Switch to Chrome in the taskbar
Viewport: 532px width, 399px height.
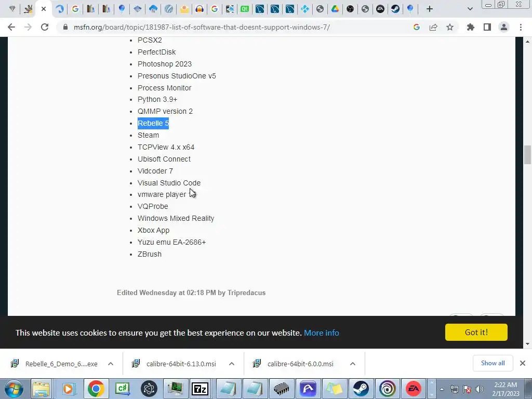(96, 389)
